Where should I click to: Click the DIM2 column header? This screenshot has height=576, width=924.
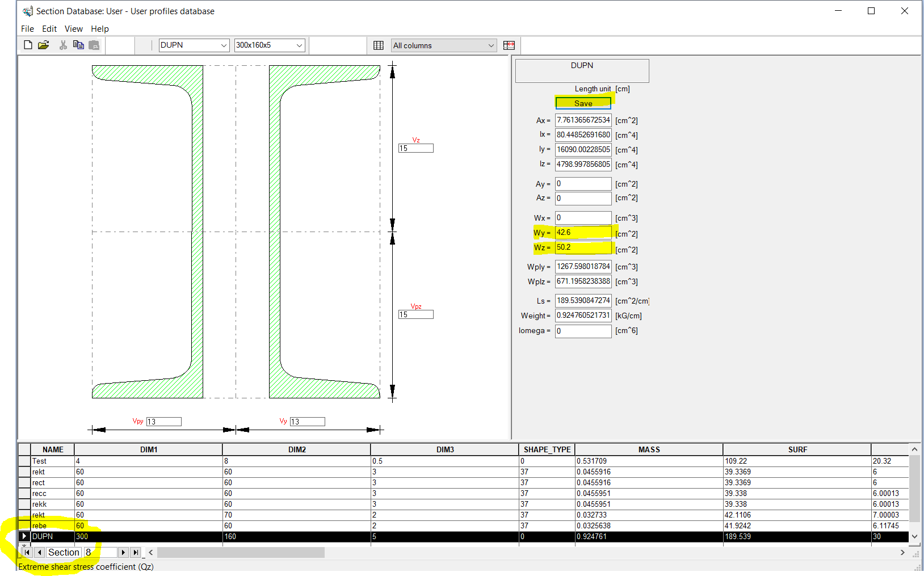point(297,449)
